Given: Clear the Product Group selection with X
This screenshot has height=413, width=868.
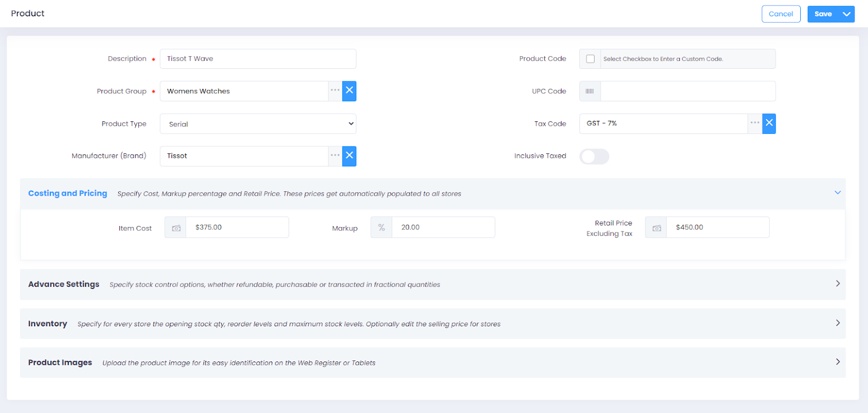Looking at the screenshot, I should pos(349,91).
